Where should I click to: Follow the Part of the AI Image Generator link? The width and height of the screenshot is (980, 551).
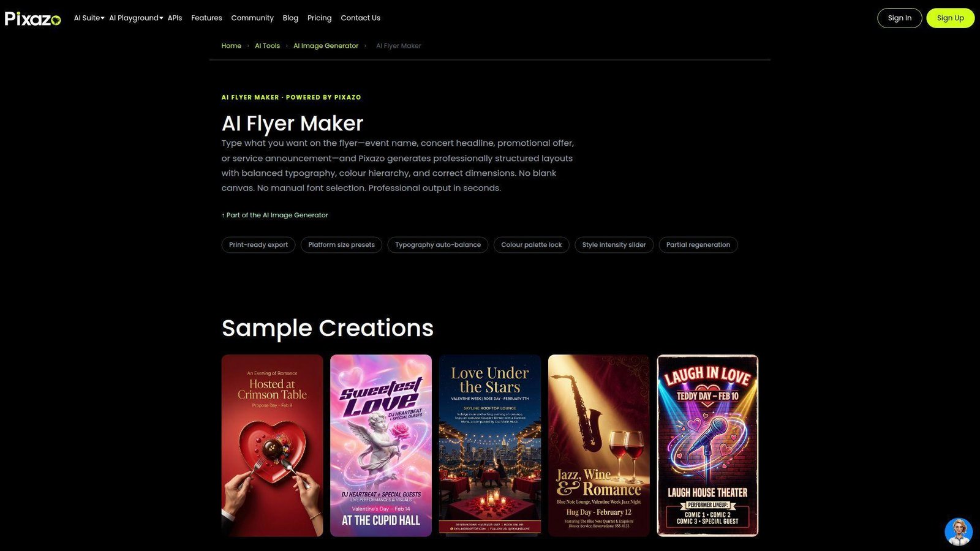(275, 215)
